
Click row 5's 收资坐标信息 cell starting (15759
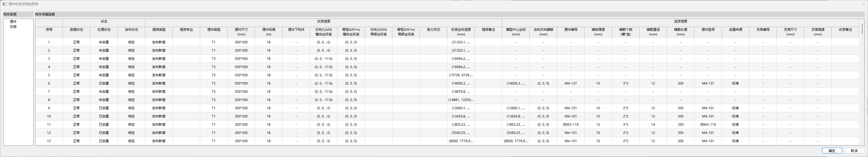click(x=460, y=75)
